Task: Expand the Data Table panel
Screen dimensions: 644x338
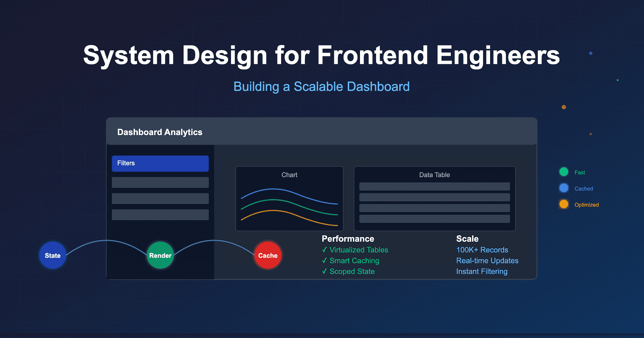Action: (434, 175)
